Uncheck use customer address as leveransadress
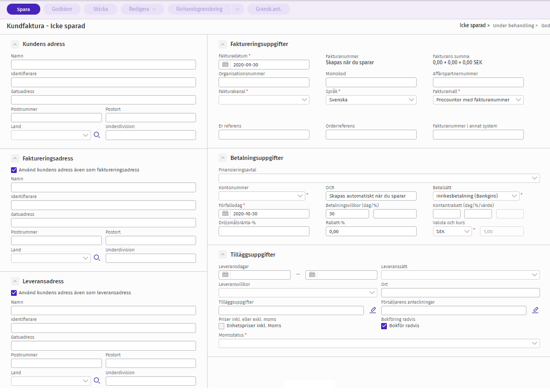 [14, 293]
